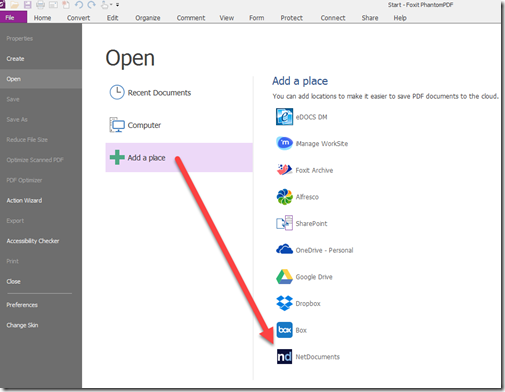Click the NetDocuments text label
Image resolution: width=505 pixels, height=392 pixels.
(317, 357)
